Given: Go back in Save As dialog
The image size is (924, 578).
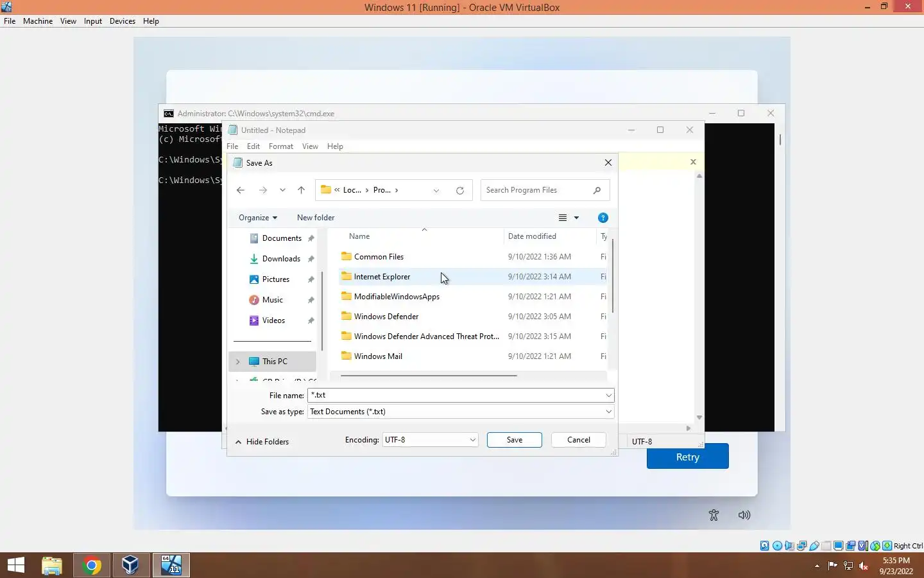Looking at the screenshot, I should [x=241, y=190].
